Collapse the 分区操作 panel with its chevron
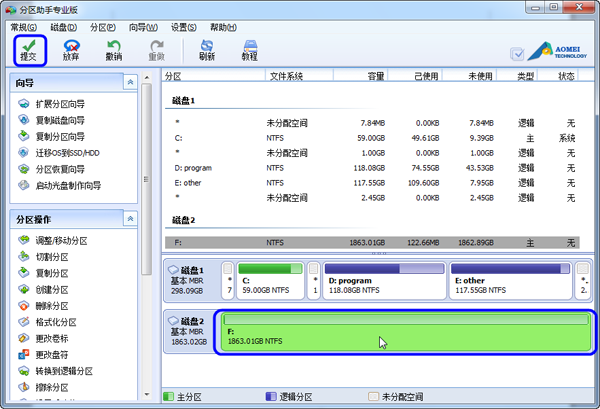This screenshot has height=409, width=600. 129,218
